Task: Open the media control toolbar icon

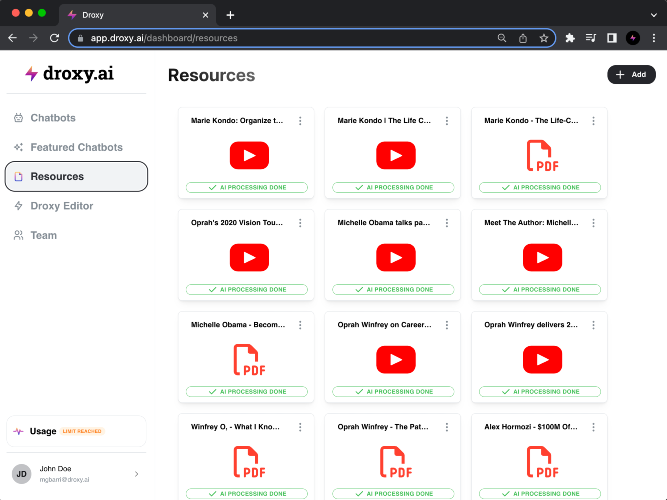Action: (x=591, y=38)
